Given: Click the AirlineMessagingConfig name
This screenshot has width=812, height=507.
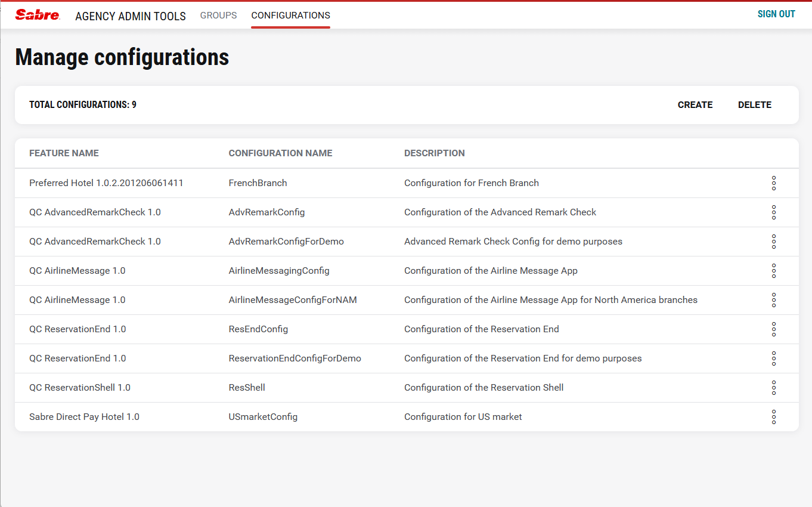Looking at the screenshot, I should pyautogui.click(x=279, y=271).
